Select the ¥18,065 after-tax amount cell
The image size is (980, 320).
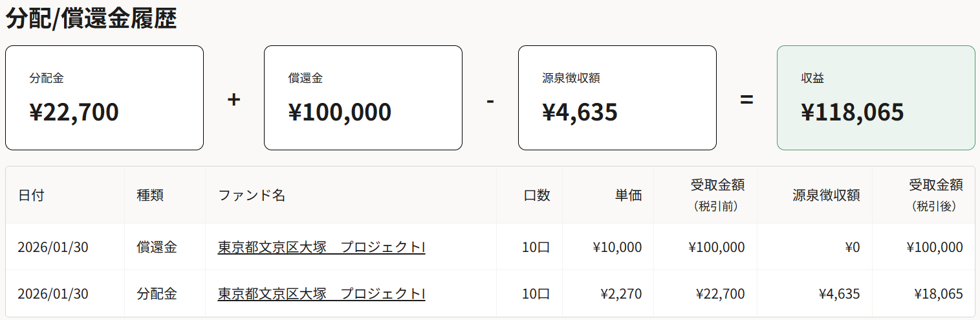(938, 293)
